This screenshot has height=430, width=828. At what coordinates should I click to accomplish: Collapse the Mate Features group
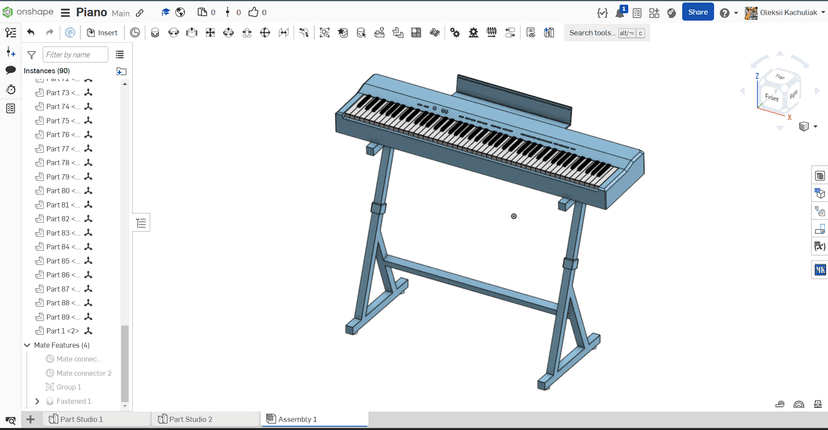coord(27,345)
